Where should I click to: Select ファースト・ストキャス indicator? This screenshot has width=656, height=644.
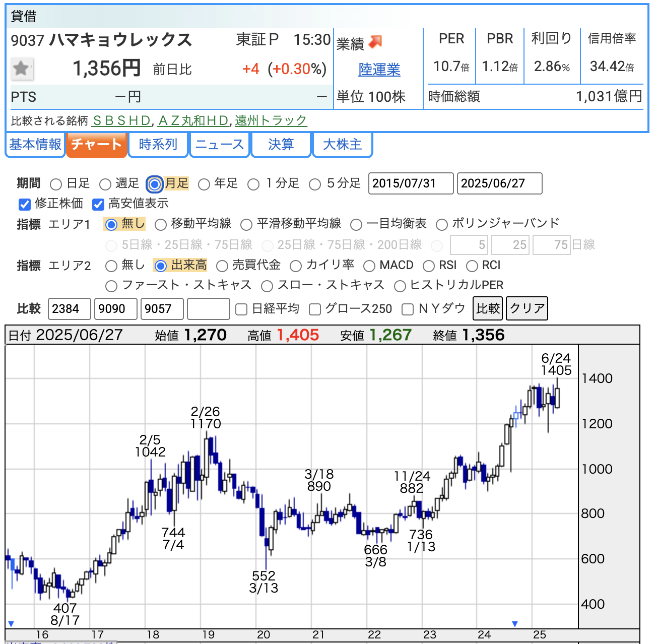[x=111, y=287]
